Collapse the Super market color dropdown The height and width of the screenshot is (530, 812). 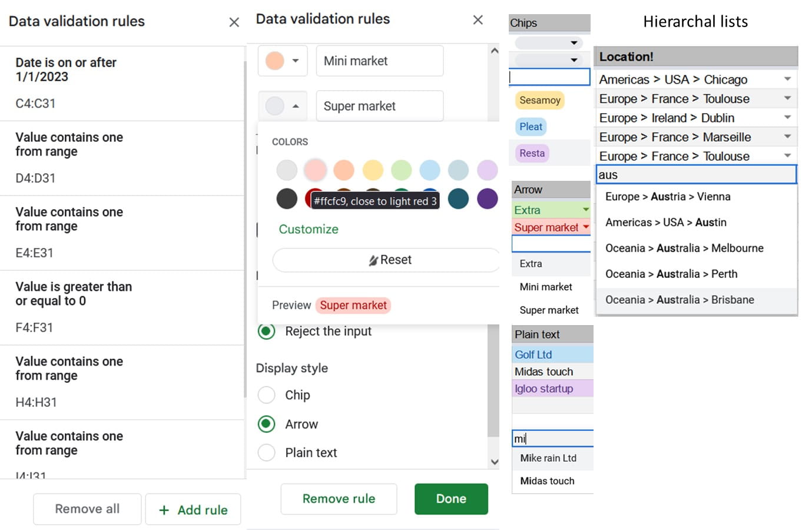click(x=283, y=106)
